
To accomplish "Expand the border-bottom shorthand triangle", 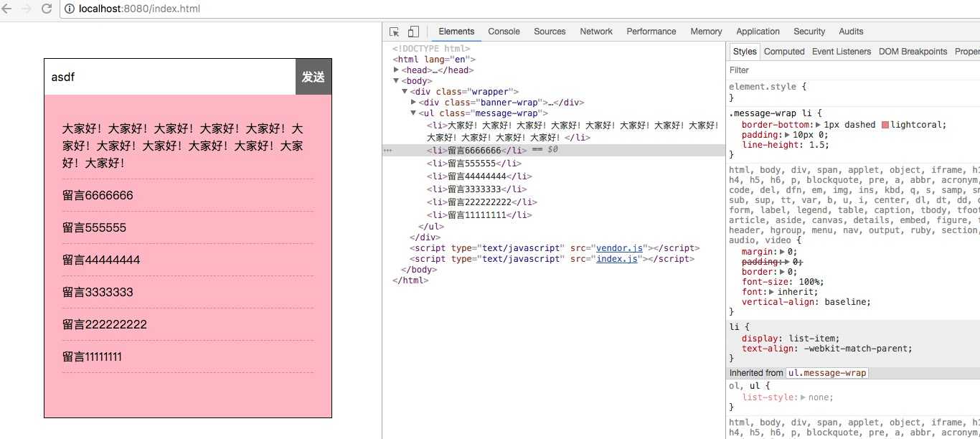I will [x=819, y=125].
